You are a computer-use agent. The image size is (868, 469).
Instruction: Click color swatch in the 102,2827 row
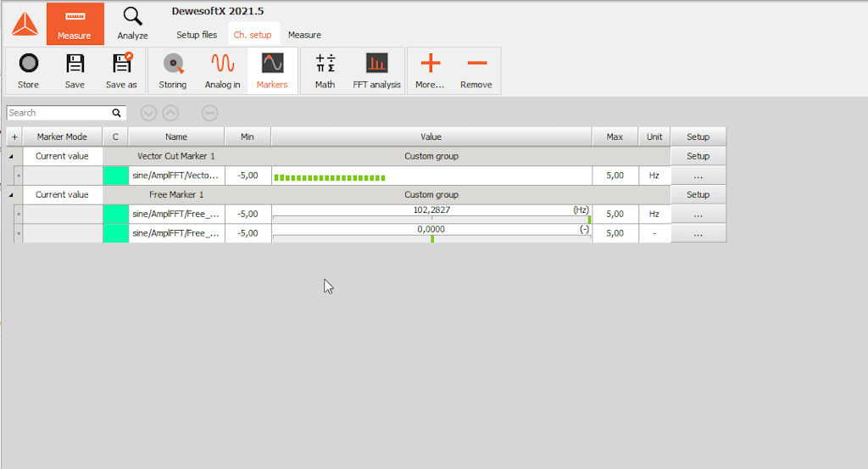(115, 214)
